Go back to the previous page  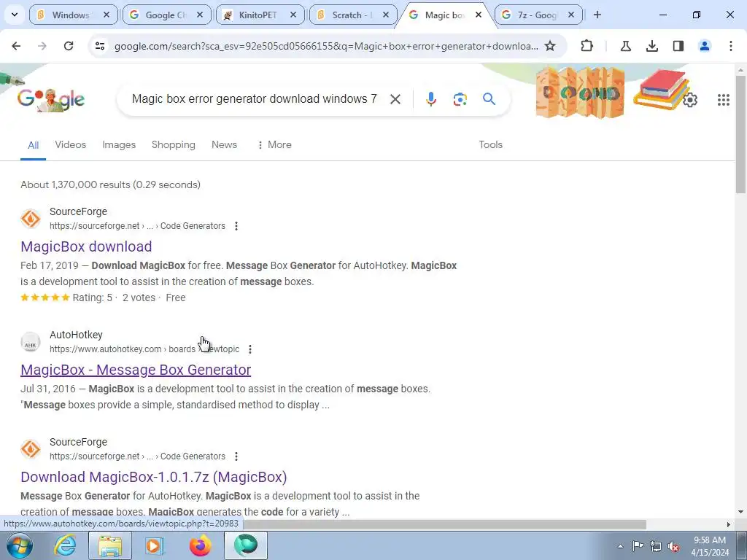click(16, 46)
